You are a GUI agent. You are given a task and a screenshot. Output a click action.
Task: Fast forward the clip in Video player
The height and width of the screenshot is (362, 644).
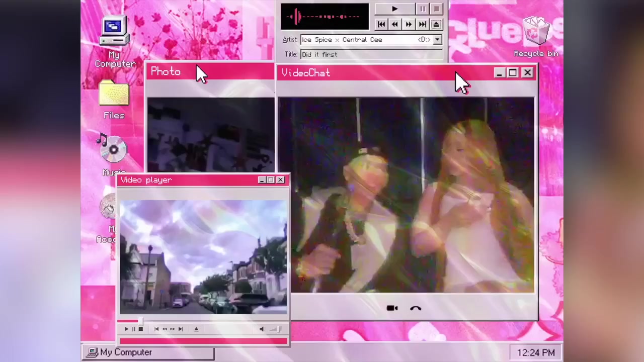pos(172,329)
